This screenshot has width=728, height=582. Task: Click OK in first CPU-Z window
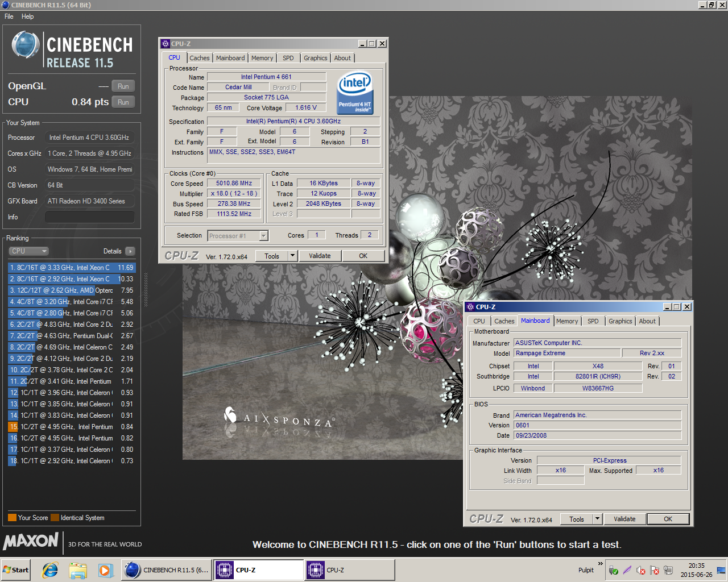click(x=363, y=256)
